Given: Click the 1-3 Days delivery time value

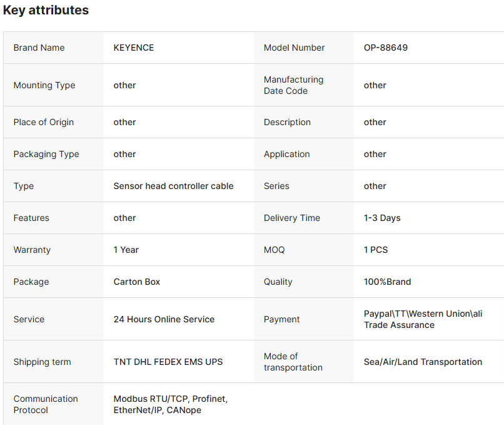Looking at the screenshot, I should [x=382, y=218].
